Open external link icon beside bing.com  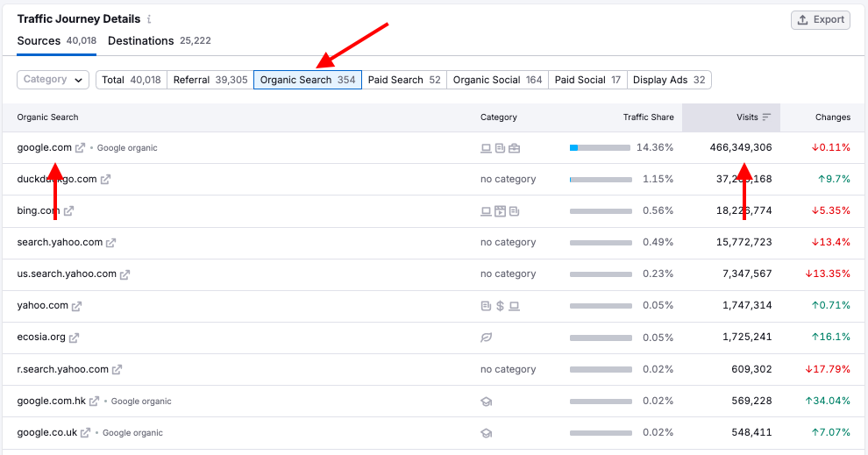[x=68, y=211]
